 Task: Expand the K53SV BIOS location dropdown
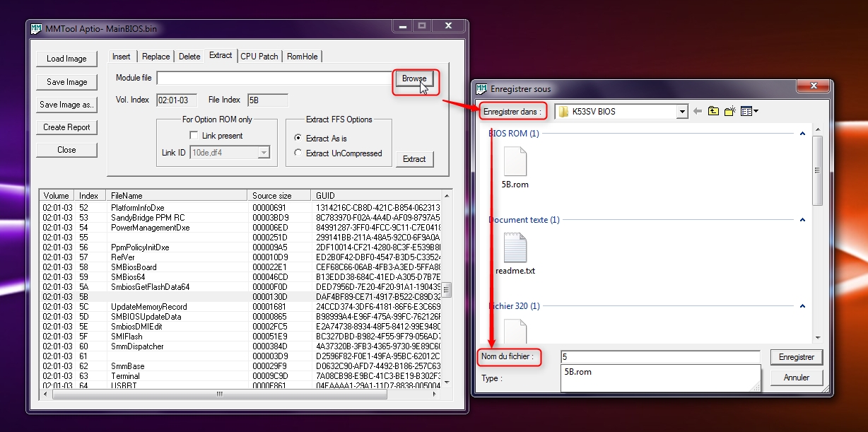point(681,112)
